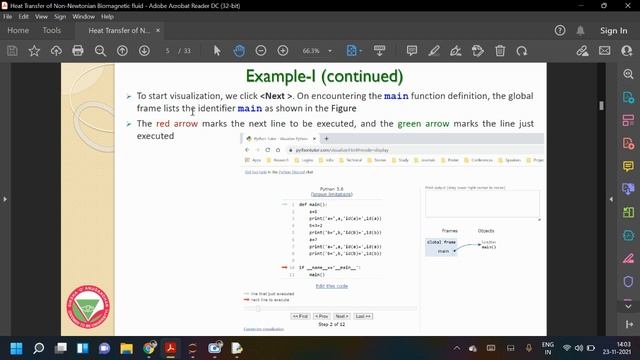This screenshot has width=640, height=360.
Task: Select the Highlight pen tool
Action: point(434,51)
